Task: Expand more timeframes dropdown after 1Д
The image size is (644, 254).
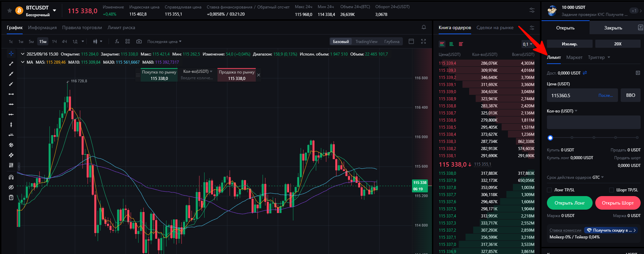Action: (83, 41)
